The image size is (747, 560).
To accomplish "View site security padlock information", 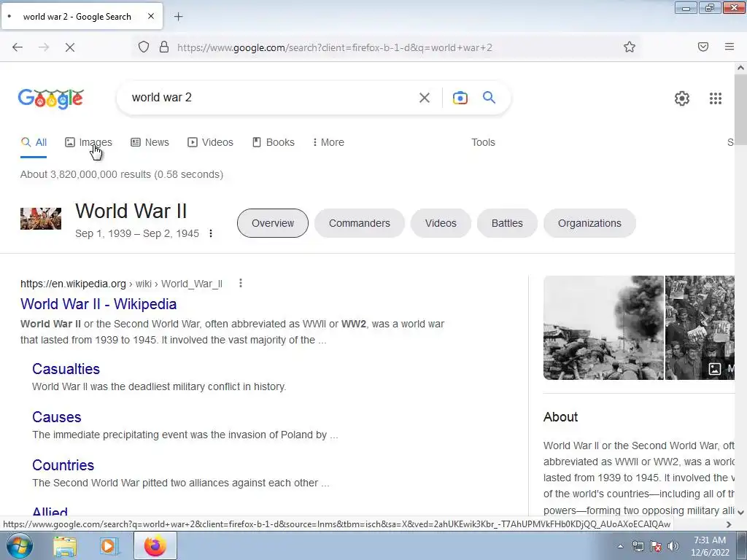I will point(164,47).
